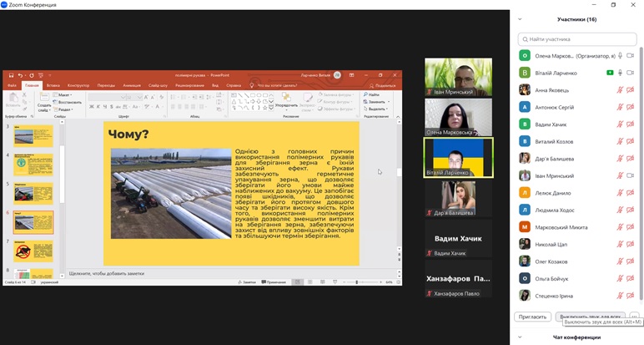The height and width of the screenshot is (345, 644).
Task: Open the Слайд-шоу tab
Action: pyautogui.click(x=158, y=85)
